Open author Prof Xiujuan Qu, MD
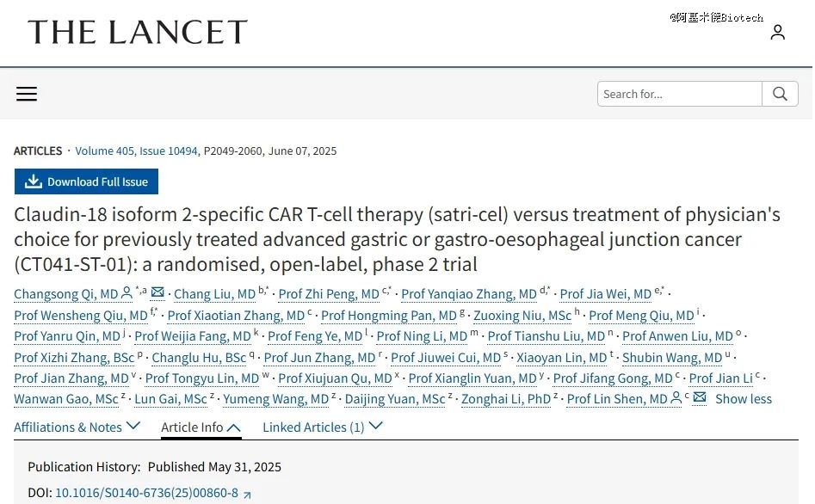The width and height of the screenshot is (815, 504). (335, 378)
